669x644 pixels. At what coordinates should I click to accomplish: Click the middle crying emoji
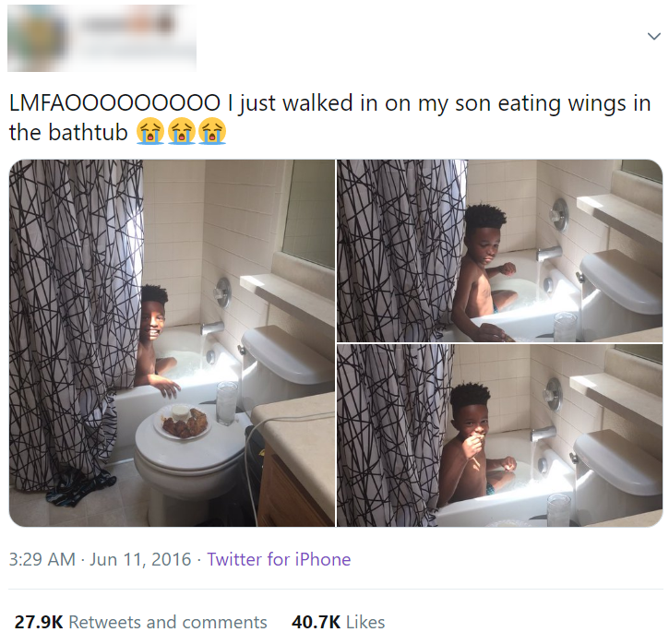(182, 131)
